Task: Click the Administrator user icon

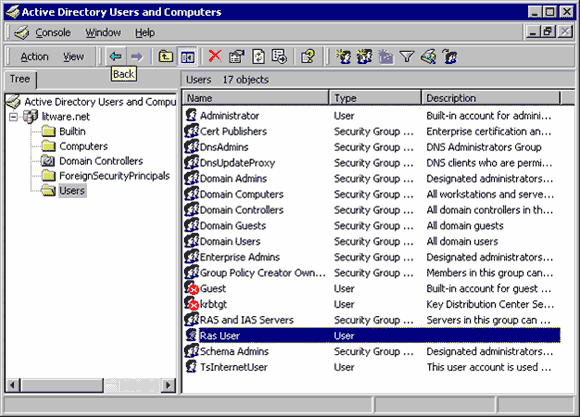Action: [x=191, y=115]
